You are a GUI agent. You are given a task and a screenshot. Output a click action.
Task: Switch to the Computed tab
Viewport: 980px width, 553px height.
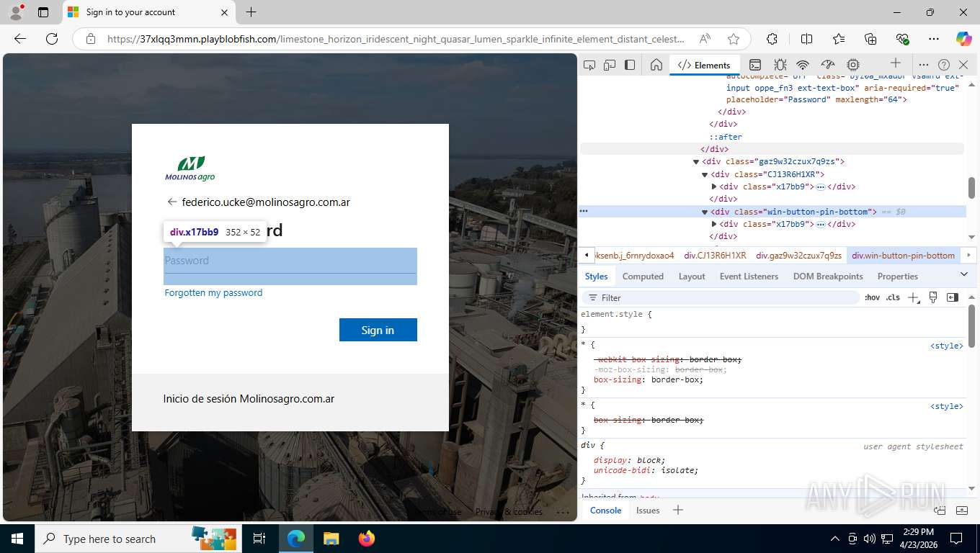pos(643,276)
